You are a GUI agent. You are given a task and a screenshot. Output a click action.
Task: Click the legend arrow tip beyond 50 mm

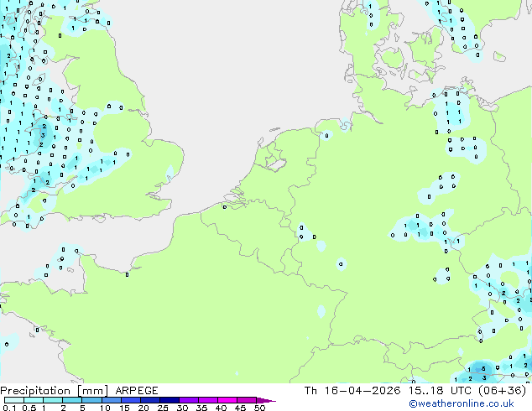[266, 400]
